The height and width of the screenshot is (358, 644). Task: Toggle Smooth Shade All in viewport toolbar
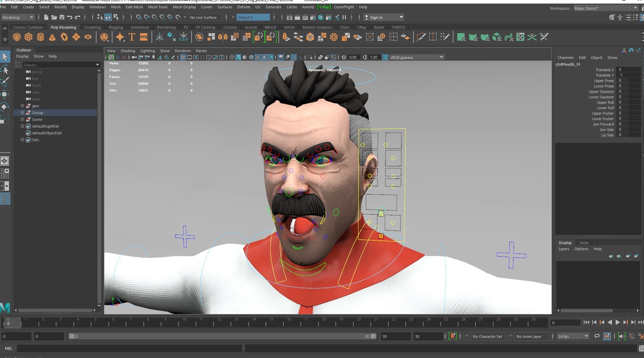[x=238, y=57]
